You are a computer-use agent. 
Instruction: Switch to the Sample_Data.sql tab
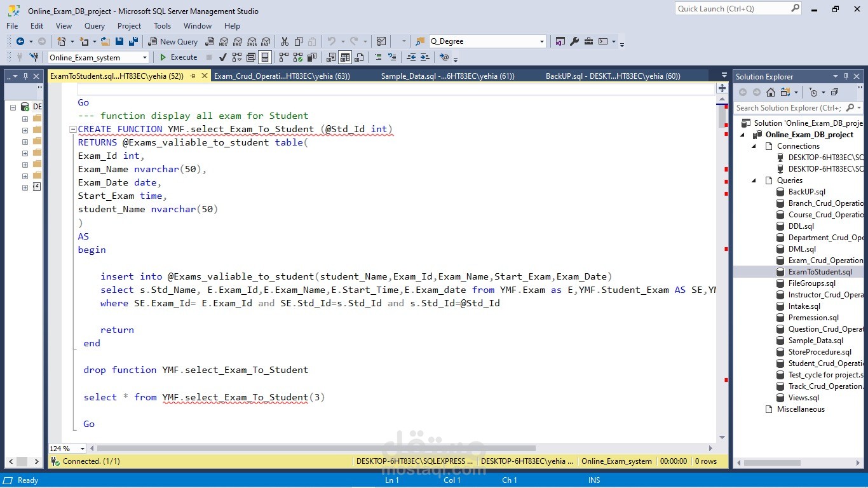pyautogui.click(x=448, y=76)
